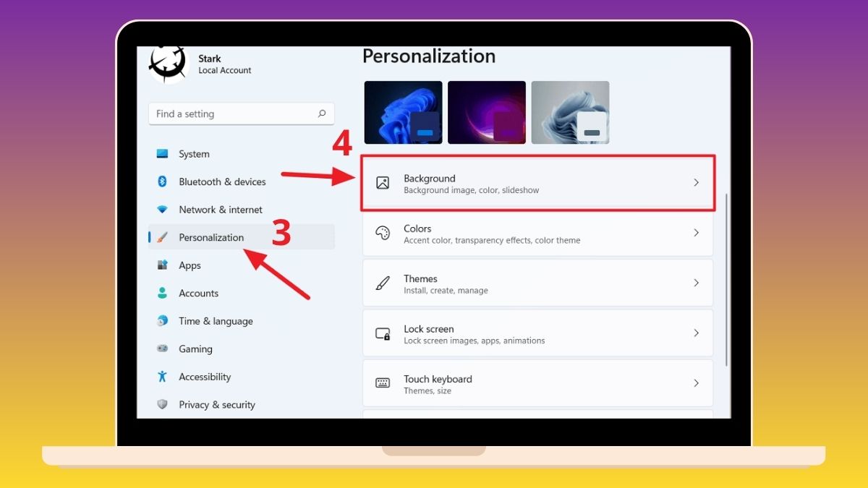Open Time & language settings
This screenshot has width=868, height=488.
click(x=242, y=321)
